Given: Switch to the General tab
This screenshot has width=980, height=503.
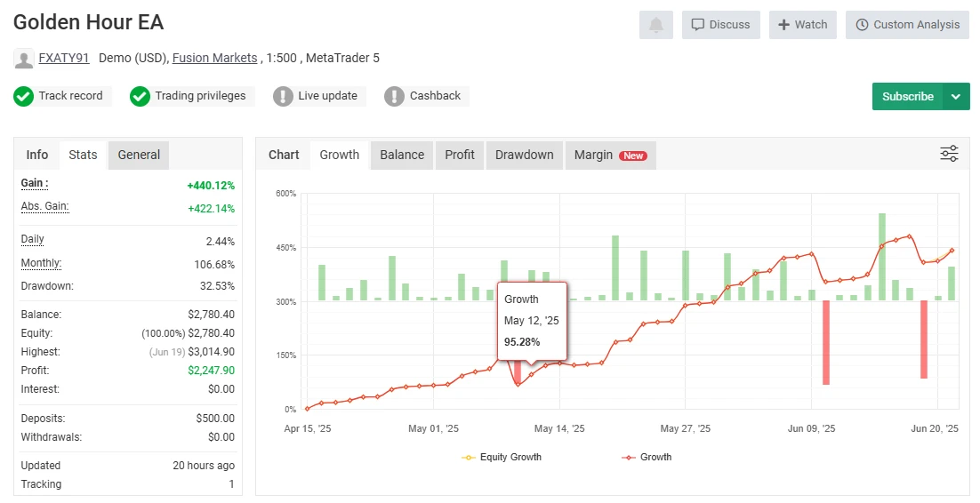Looking at the screenshot, I should tap(139, 155).
